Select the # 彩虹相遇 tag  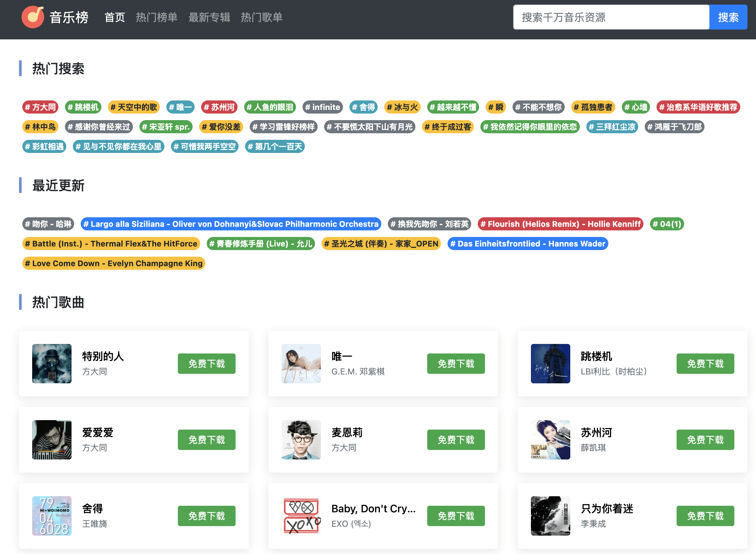pyautogui.click(x=44, y=147)
